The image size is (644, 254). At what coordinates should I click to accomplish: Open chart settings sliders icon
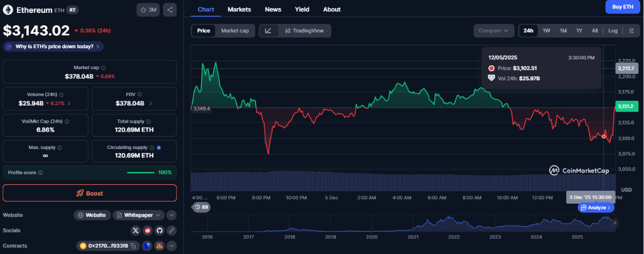point(631,31)
